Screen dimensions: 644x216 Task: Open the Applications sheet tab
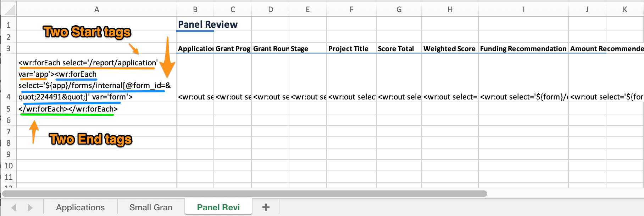pos(80,207)
